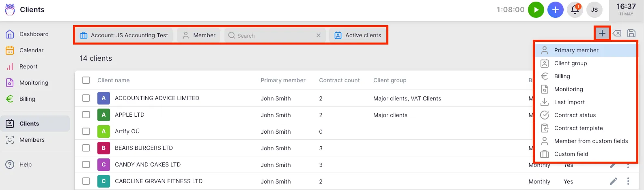
Task: Open notifications bell icon
Action: coord(575,10)
